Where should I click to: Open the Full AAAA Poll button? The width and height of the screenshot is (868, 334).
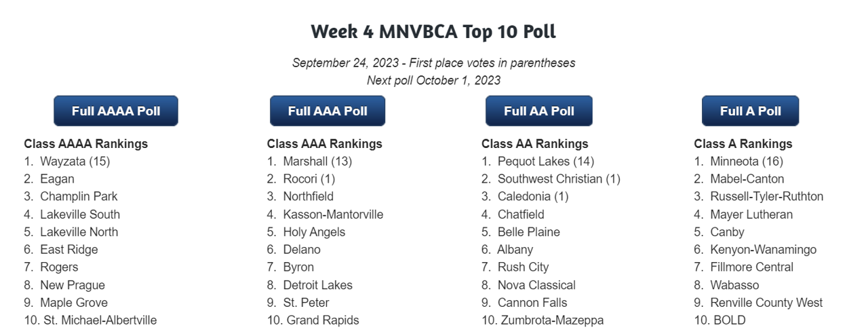tap(116, 111)
